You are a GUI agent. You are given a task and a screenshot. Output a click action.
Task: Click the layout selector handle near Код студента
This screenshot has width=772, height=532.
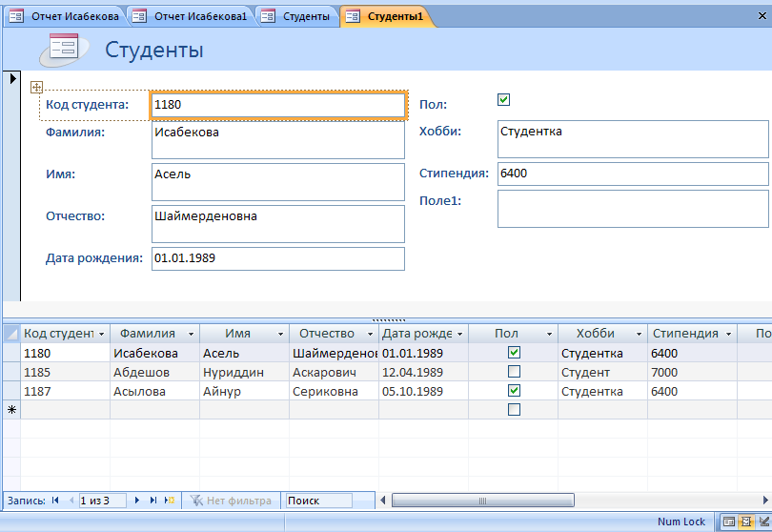pyautogui.click(x=37, y=87)
